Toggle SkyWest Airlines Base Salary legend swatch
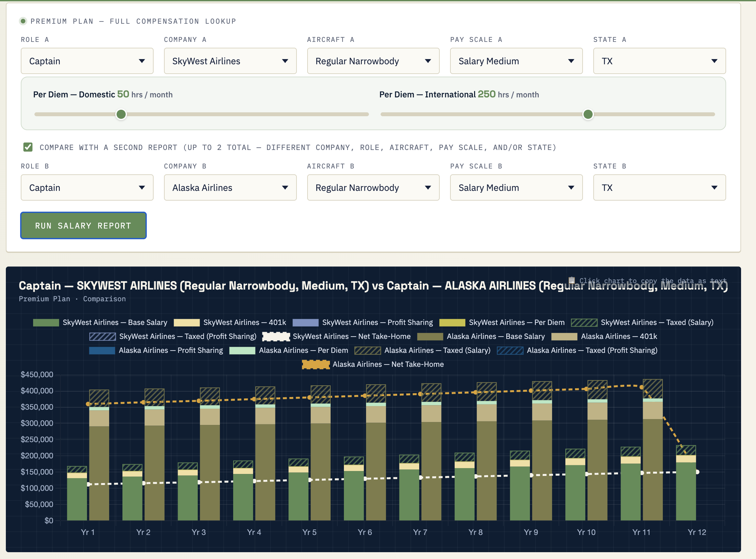This screenshot has height=559, width=756. (46, 322)
